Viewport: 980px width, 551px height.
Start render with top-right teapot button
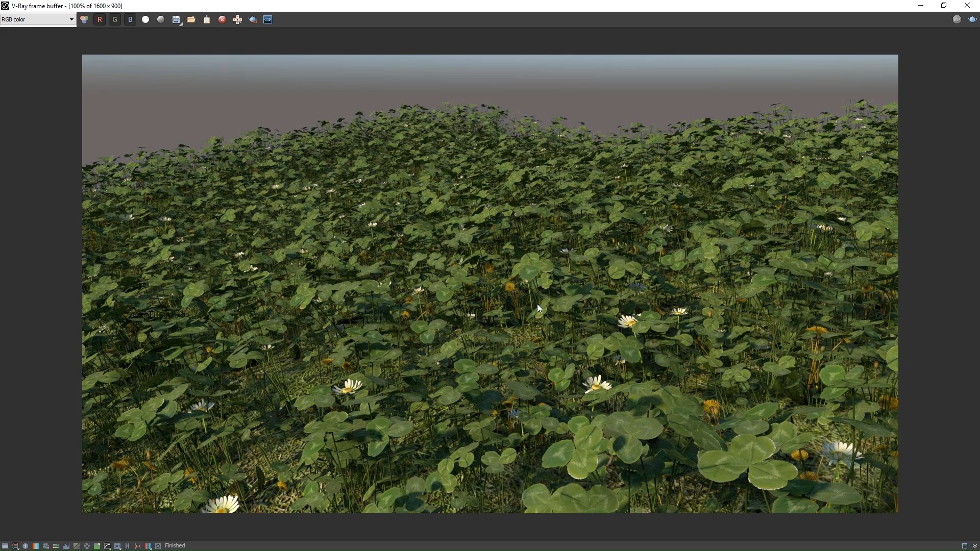[972, 19]
